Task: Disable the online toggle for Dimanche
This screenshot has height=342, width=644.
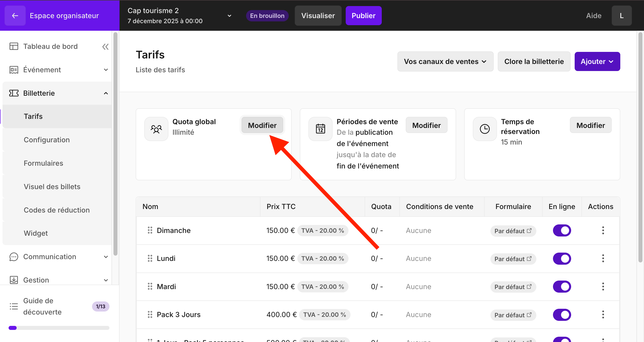Action: pyautogui.click(x=562, y=230)
